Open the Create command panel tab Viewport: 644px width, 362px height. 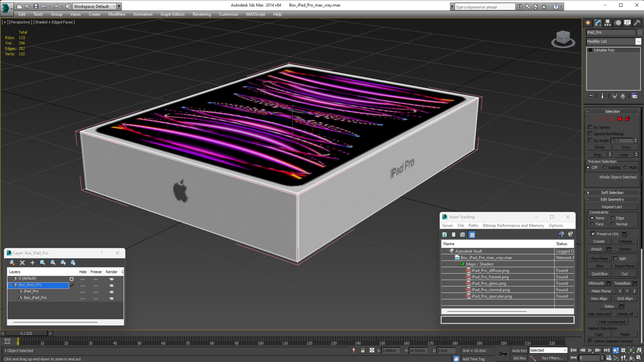click(x=588, y=23)
